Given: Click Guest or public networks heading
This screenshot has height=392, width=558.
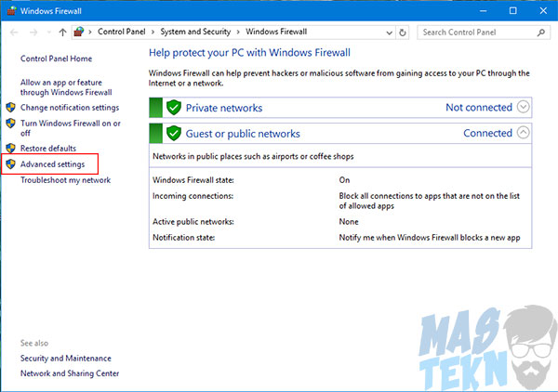Looking at the screenshot, I should (243, 134).
